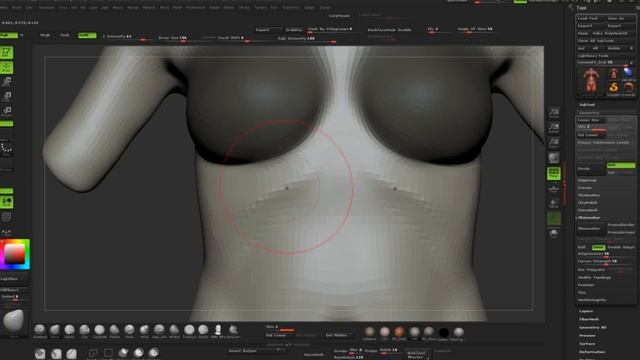Apply the black flat color material
The width and height of the screenshot is (640, 360).
pos(444,332)
